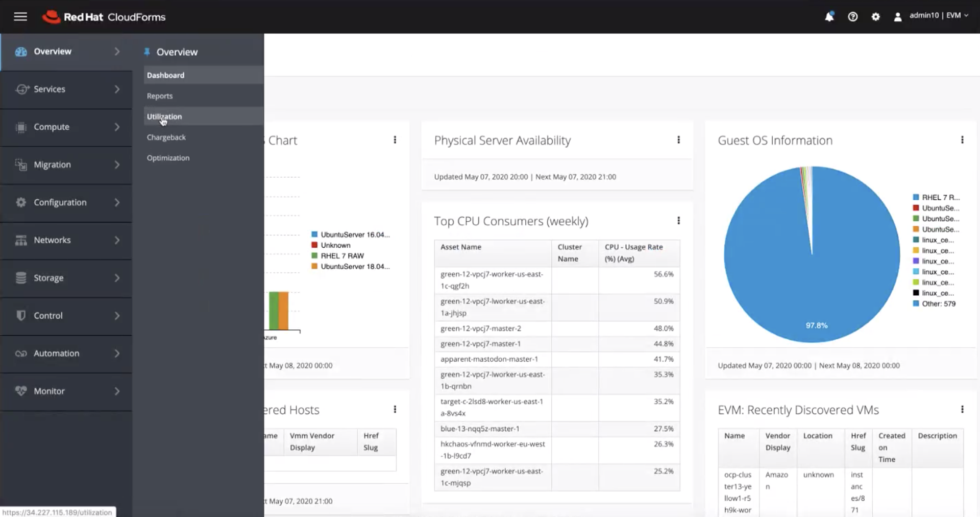Screen dimensions: 980x517
Task: Open the notifications bell
Action: coord(829,16)
